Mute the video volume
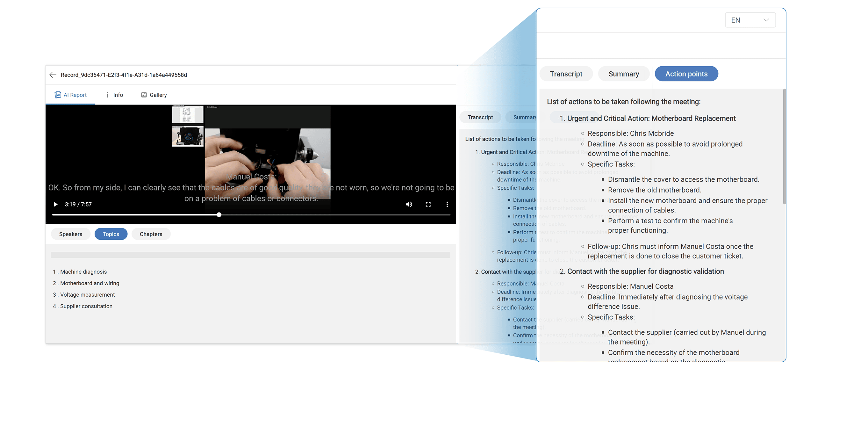 click(409, 204)
